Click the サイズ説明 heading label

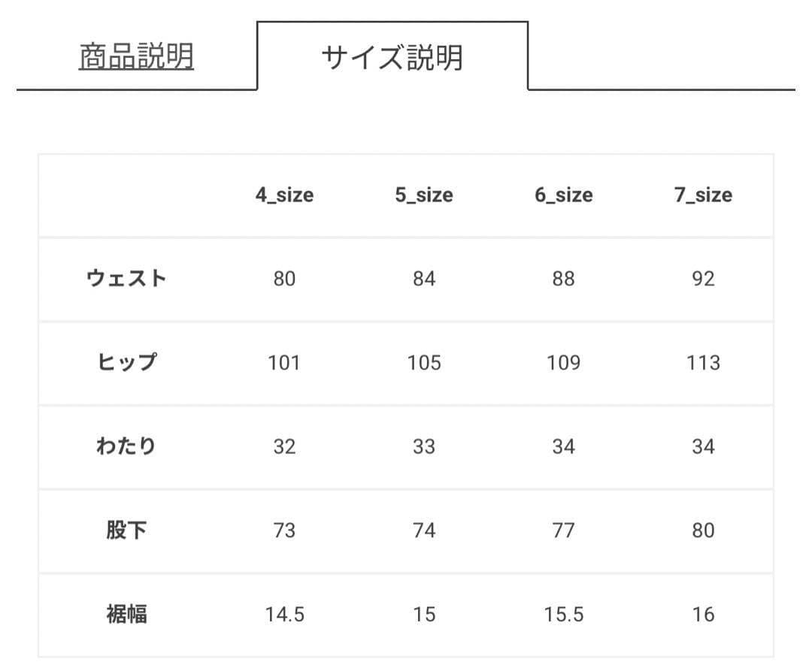395,56
